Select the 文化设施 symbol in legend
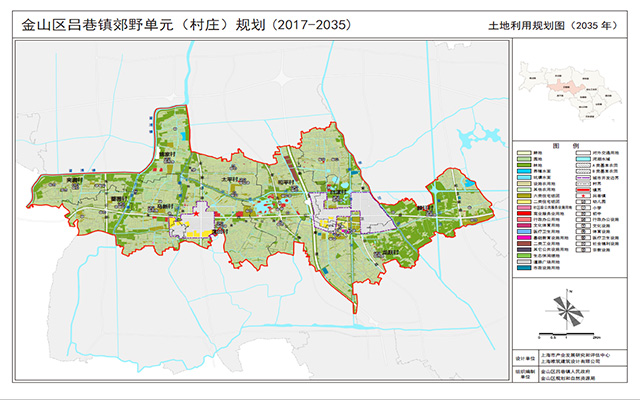 point(583,225)
